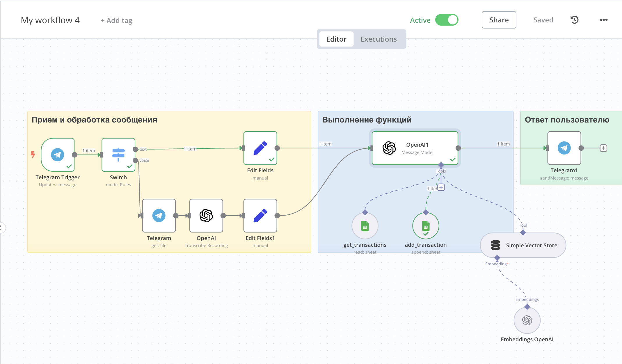Switch to the Editor tab

pyautogui.click(x=336, y=39)
